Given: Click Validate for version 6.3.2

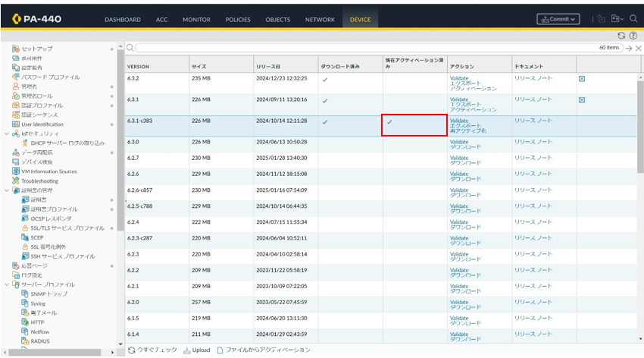Looking at the screenshot, I should pos(459,78).
